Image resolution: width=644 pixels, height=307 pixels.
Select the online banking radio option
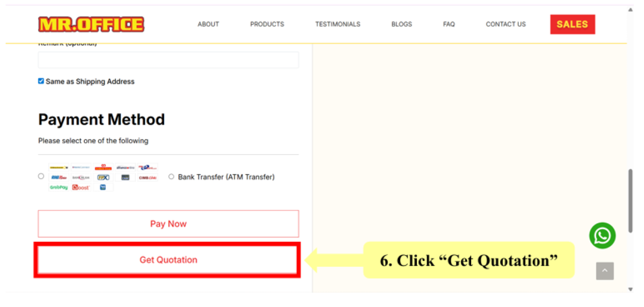click(x=41, y=176)
